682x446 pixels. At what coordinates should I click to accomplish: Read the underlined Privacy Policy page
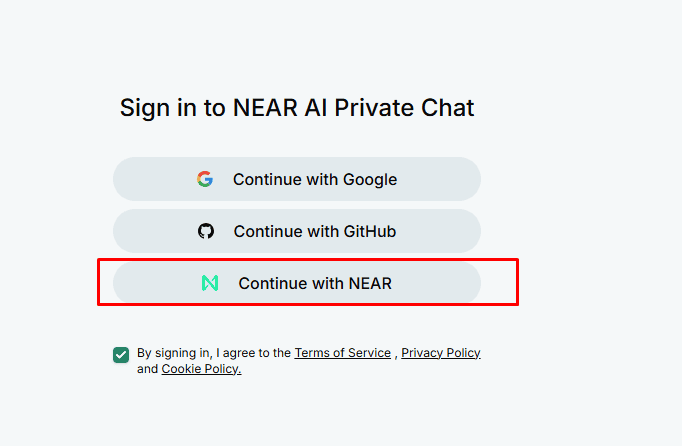pyautogui.click(x=441, y=353)
